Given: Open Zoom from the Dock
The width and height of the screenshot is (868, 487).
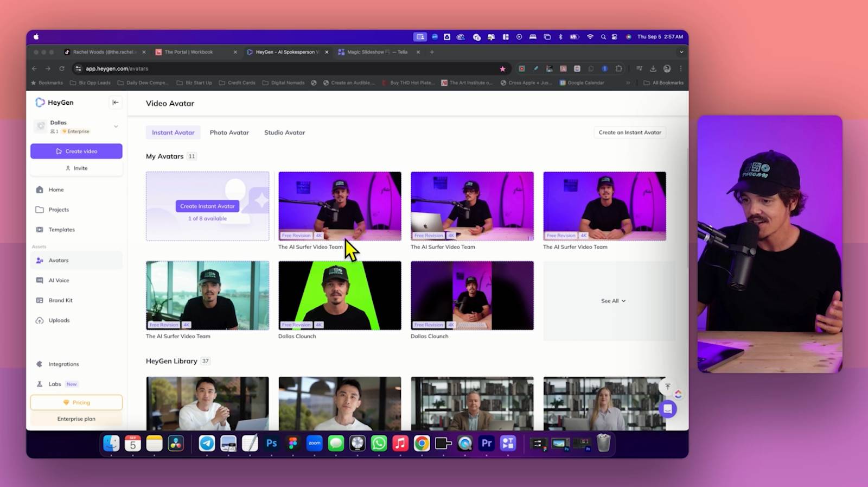Looking at the screenshot, I should coord(314,444).
